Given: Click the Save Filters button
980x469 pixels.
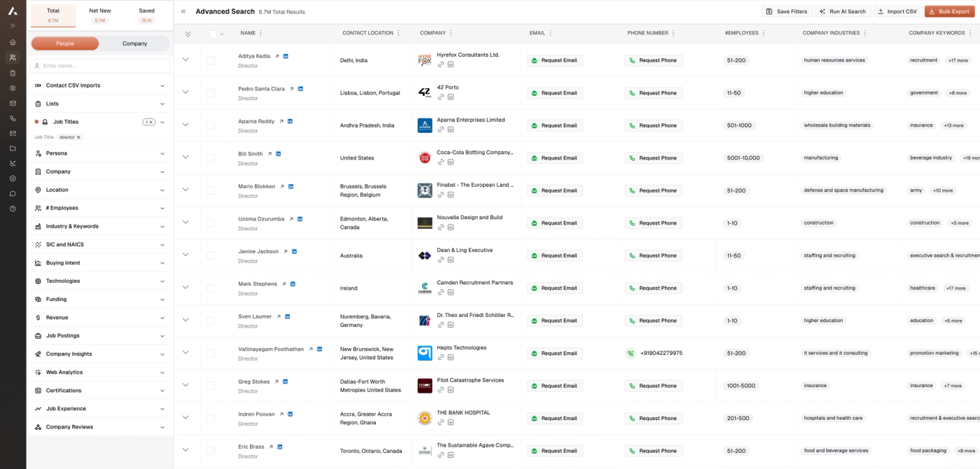Looking at the screenshot, I should click(x=786, y=12).
